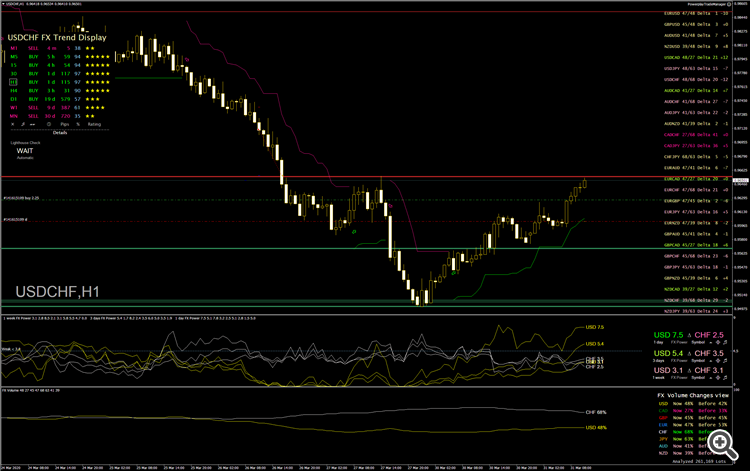Click the Lighthouse Check WAIT status
750x471 pixels.
point(25,151)
